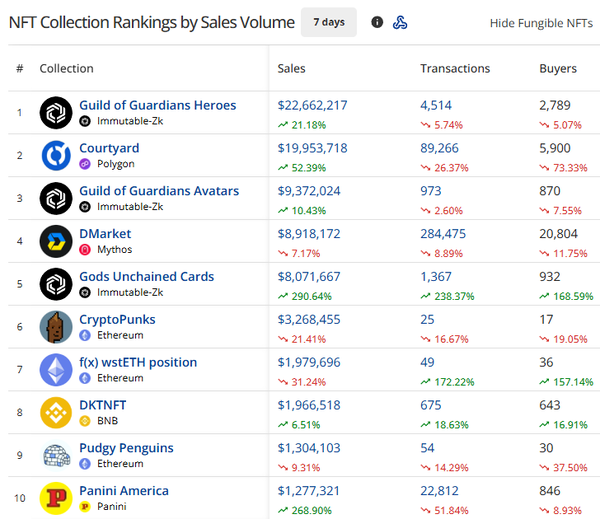Sort by the Buyers column header

558,69
